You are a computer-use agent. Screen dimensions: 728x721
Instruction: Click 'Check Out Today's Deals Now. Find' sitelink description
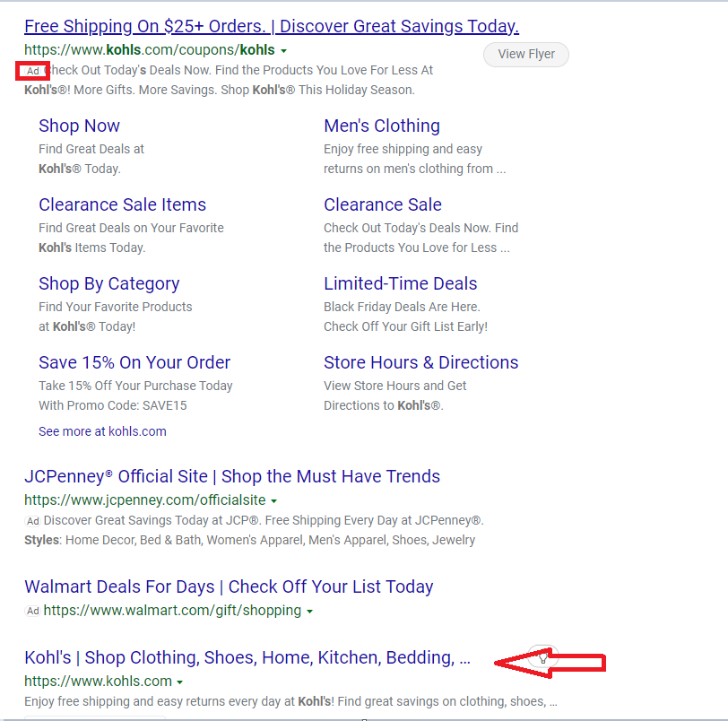click(421, 228)
